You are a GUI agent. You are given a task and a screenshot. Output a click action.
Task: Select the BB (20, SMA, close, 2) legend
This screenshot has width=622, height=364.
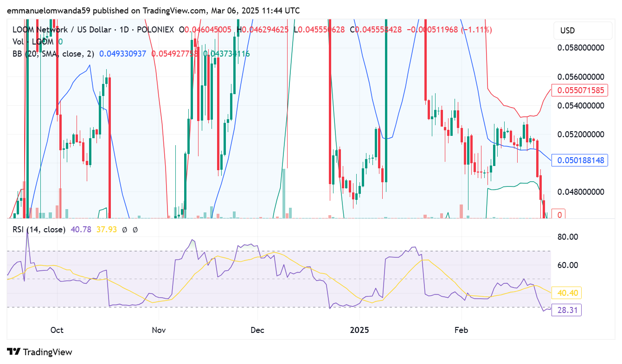point(53,54)
